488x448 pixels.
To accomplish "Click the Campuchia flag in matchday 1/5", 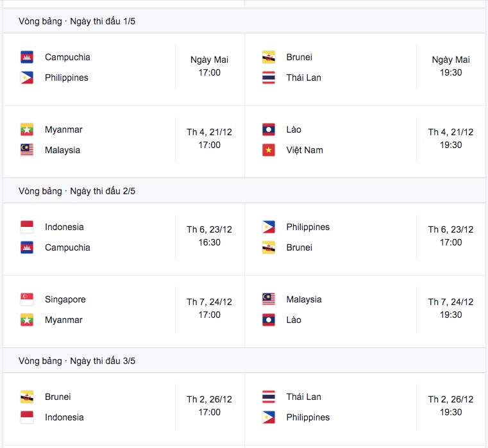I will pos(27,57).
